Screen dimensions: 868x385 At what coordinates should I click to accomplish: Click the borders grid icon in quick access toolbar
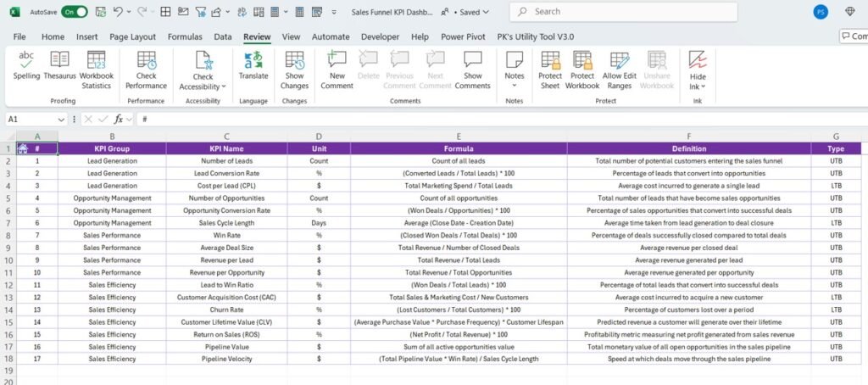click(165, 12)
